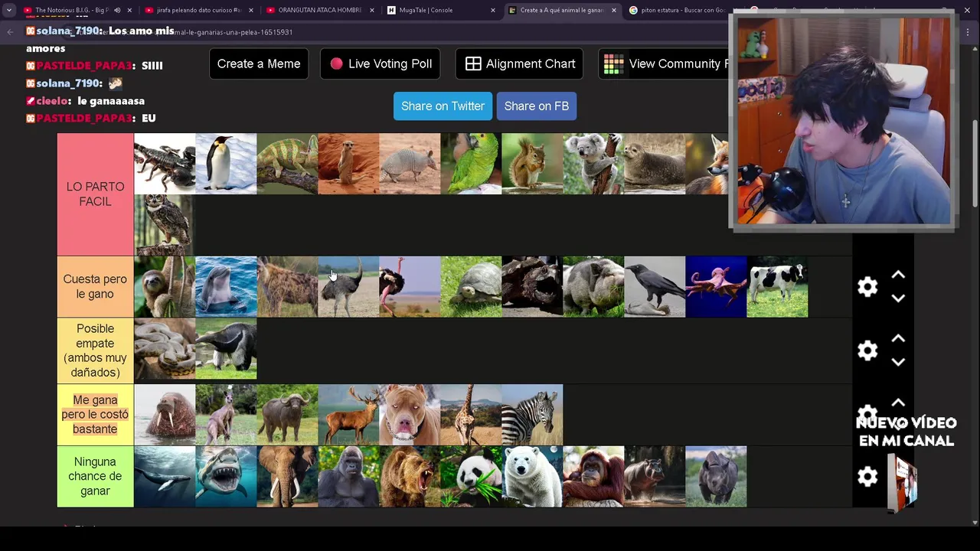The image size is (980, 551).
Task: Move 'Posible empate' row down with chevron
Action: click(898, 362)
